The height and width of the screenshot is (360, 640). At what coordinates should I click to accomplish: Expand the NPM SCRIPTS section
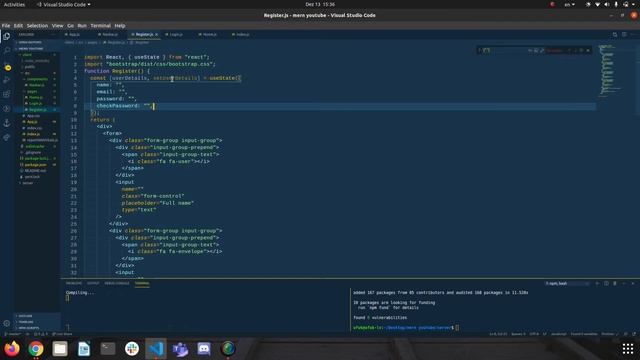point(37,328)
